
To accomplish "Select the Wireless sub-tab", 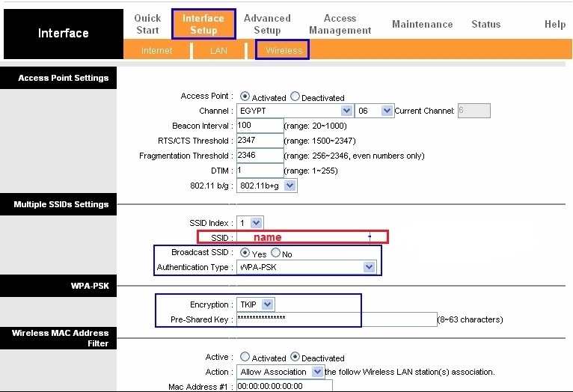I will [284, 50].
